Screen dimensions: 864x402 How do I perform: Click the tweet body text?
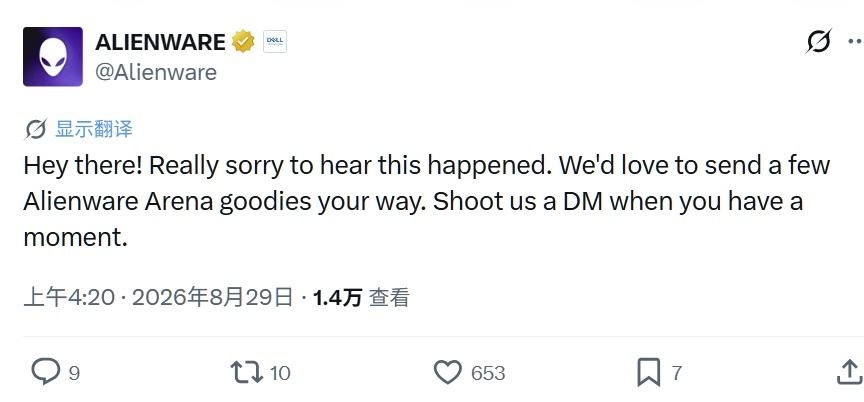[x=426, y=202]
